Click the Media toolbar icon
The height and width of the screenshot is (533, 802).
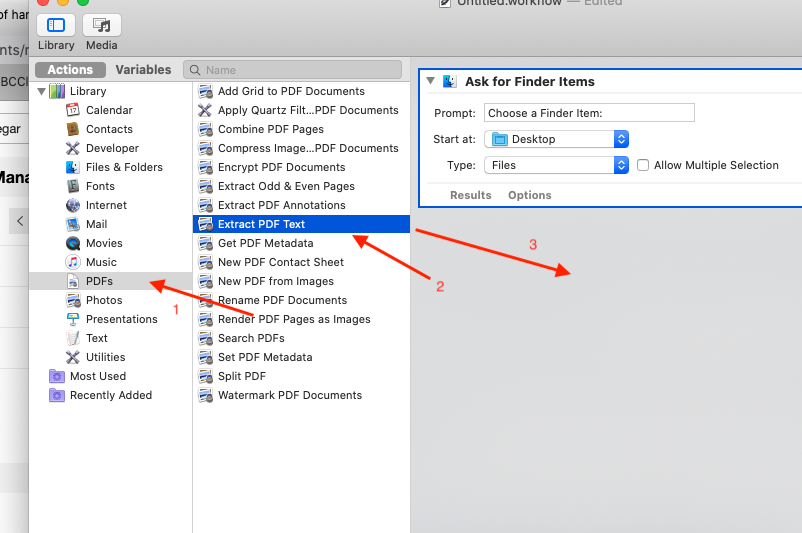pos(102,25)
